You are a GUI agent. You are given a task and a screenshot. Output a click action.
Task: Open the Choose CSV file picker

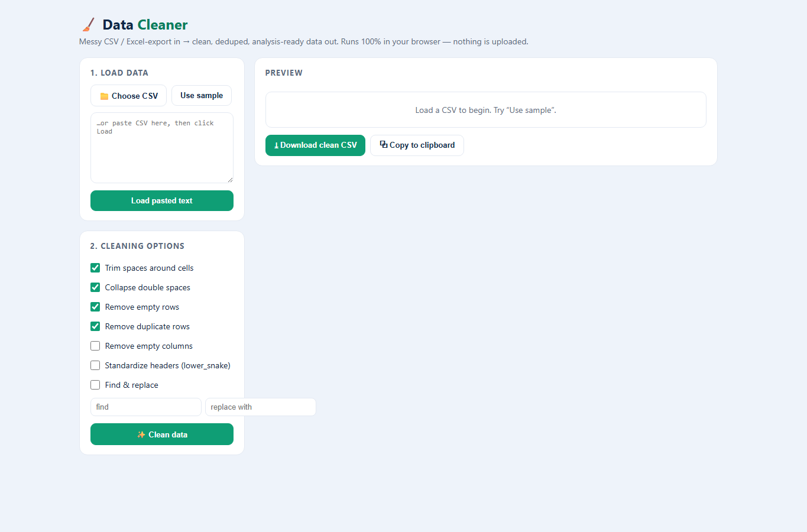(x=128, y=96)
